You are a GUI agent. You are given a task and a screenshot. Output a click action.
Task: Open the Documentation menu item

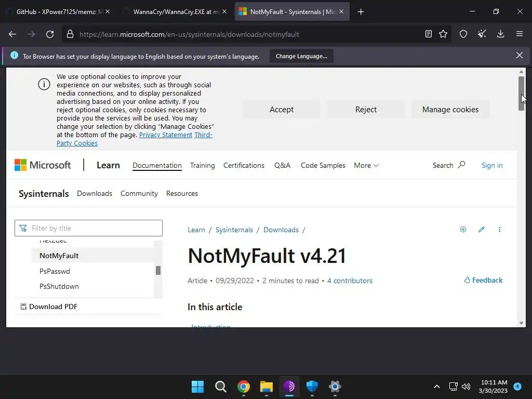click(x=157, y=165)
